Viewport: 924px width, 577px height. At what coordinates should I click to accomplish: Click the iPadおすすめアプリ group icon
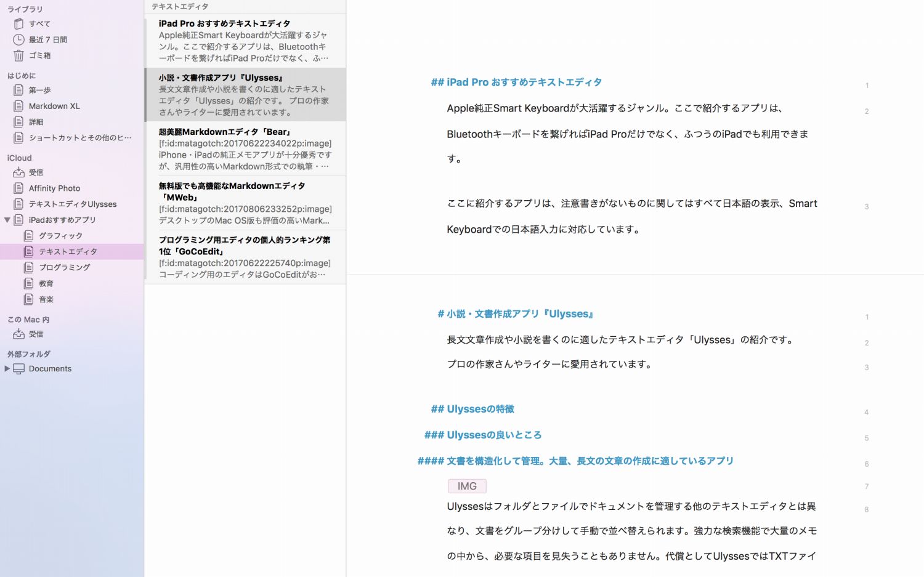pos(18,220)
